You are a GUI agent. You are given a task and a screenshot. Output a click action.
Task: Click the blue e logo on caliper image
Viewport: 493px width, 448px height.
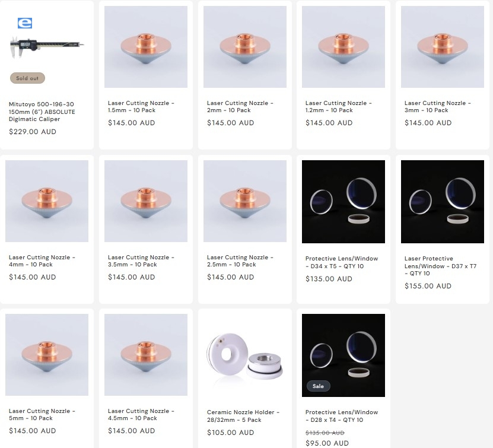pyautogui.click(x=25, y=23)
